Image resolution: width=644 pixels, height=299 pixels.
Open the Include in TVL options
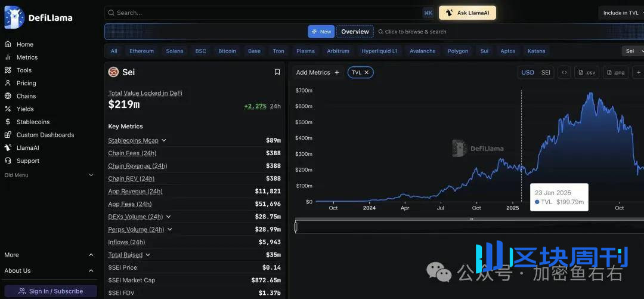[621, 13]
